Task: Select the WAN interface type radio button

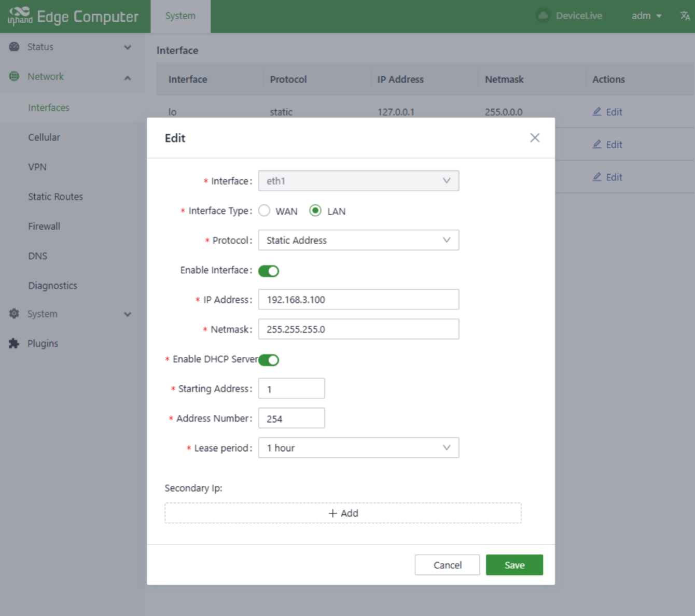Action: [265, 211]
